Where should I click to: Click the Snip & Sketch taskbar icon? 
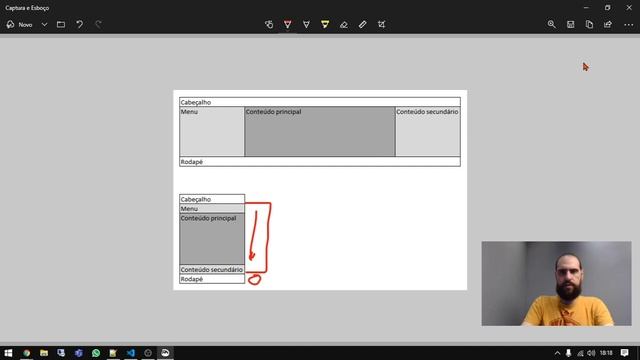[165, 353]
